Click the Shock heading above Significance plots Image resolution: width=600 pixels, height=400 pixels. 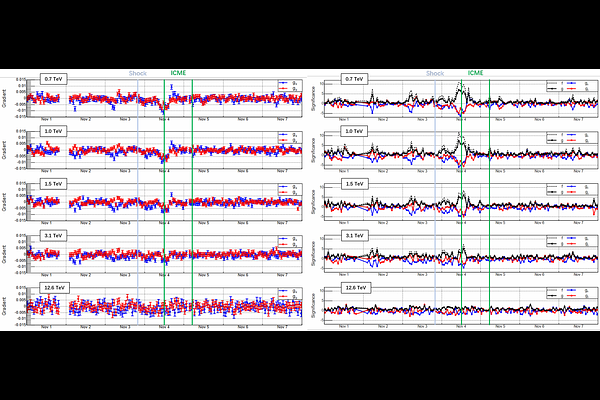pos(434,73)
